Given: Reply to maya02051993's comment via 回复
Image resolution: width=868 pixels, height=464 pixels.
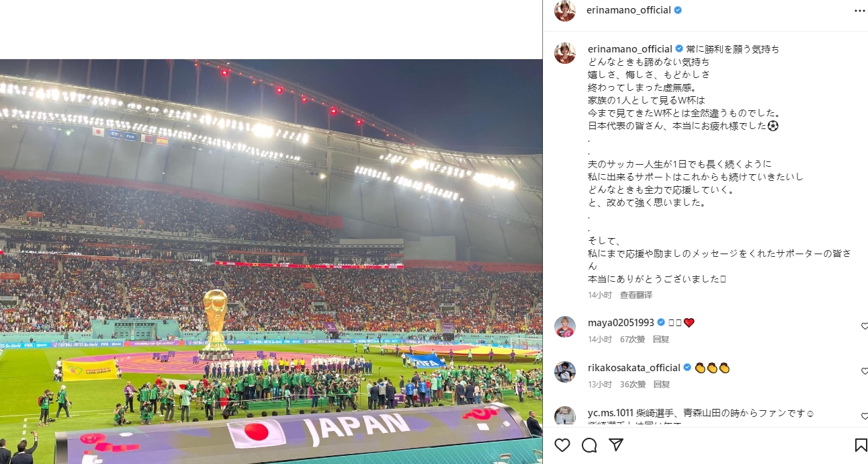Looking at the screenshot, I should pyautogui.click(x=661, y=340).
